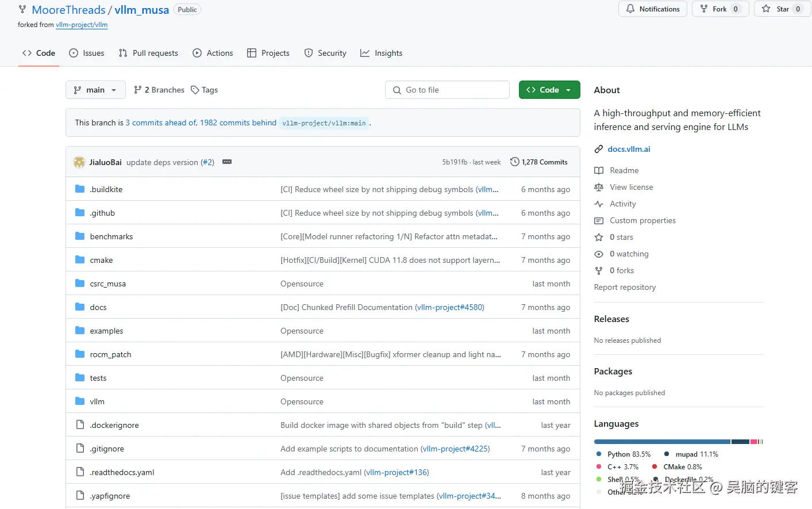Open the .buildkite folder icon
Viewport: 812px width, 509px height.
(x=80, y=189)
